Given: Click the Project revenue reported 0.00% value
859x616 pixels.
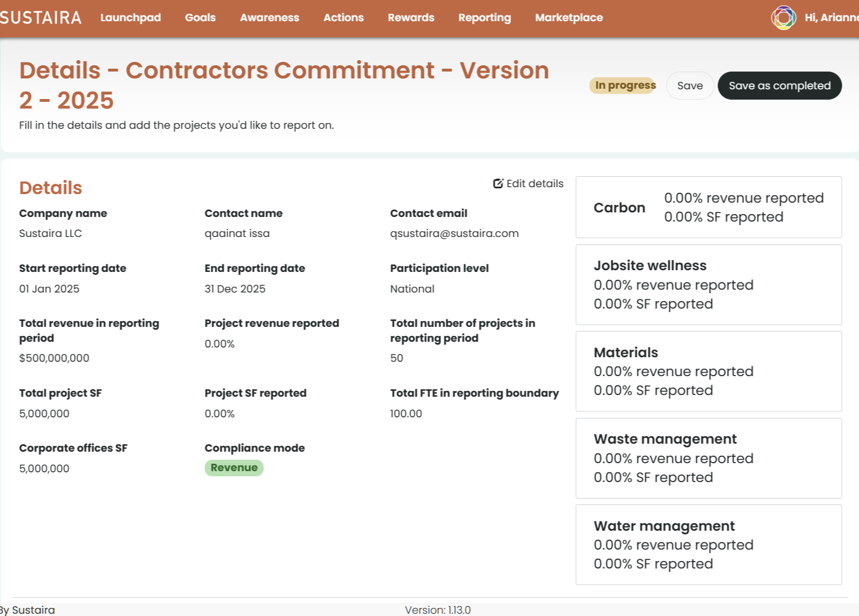Looking at the screenshot, I should (x=219, y=343).
